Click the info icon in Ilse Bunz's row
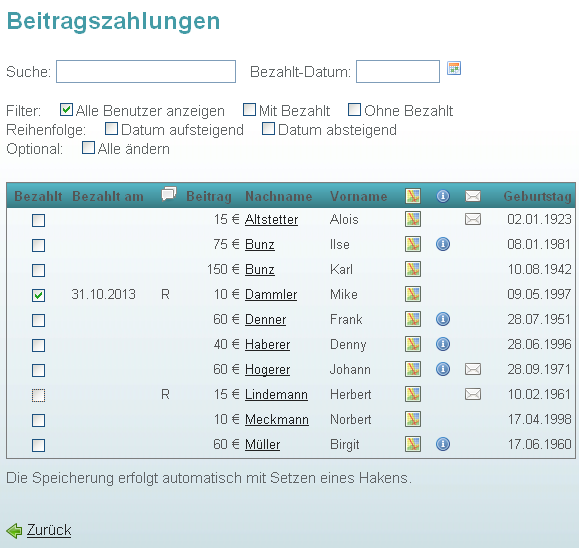Image resolution: width=579 pixels, height=548 pixels. click(x=443, y=244)
